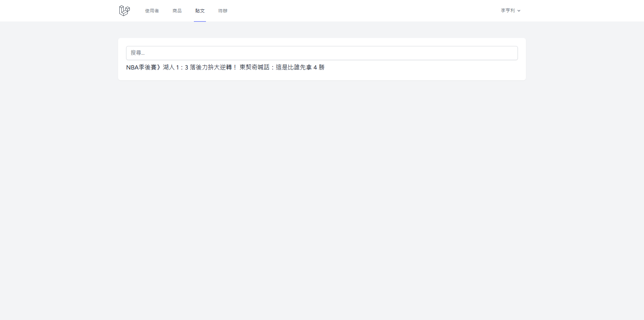Expand the 李亨利 user dropdown menu
This screenshot has height=320, width=644.
pyautogui.click(x=511, y=11)
